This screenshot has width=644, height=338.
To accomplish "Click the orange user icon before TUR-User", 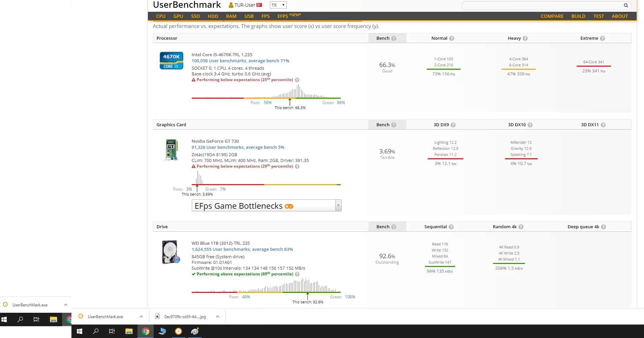I will [231, 5].
